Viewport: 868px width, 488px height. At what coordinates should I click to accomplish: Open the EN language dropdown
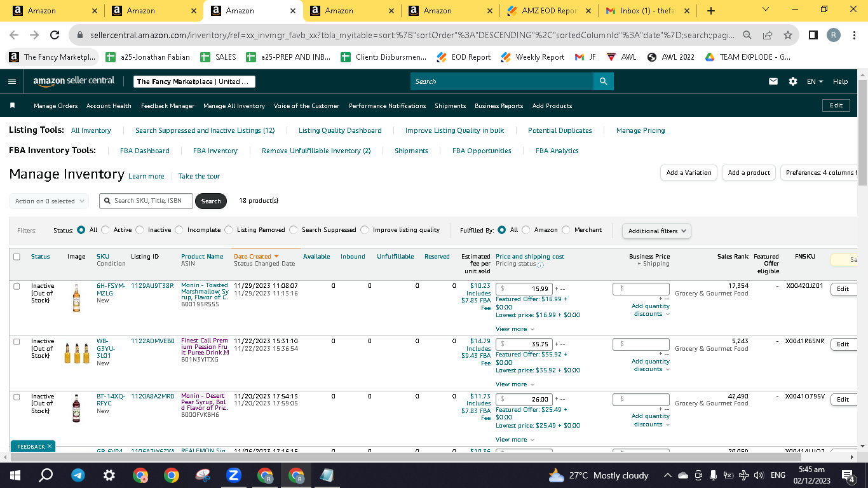(x=815, y=81)
